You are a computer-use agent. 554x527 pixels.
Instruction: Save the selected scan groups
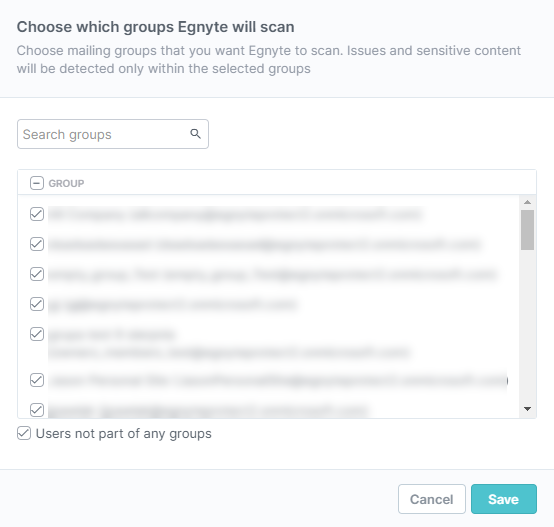504,499
